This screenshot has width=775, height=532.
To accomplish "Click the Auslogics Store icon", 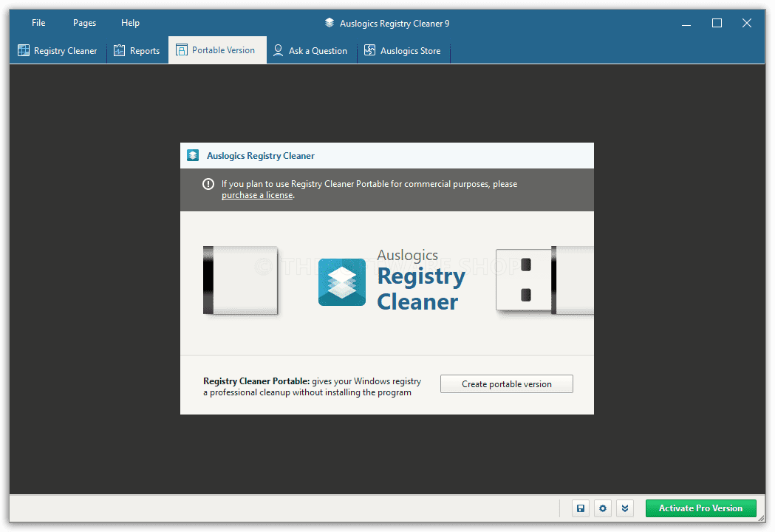I will (369, 50).
